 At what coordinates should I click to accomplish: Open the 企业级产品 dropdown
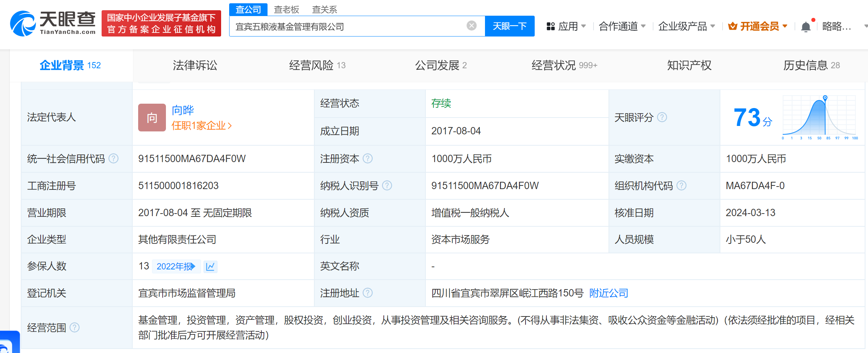[x=686, y=26]
